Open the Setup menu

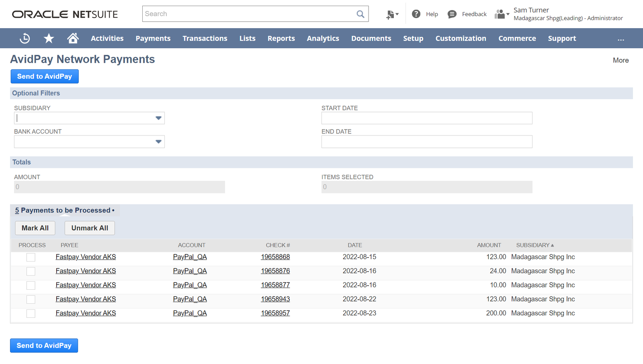[413, 38]
